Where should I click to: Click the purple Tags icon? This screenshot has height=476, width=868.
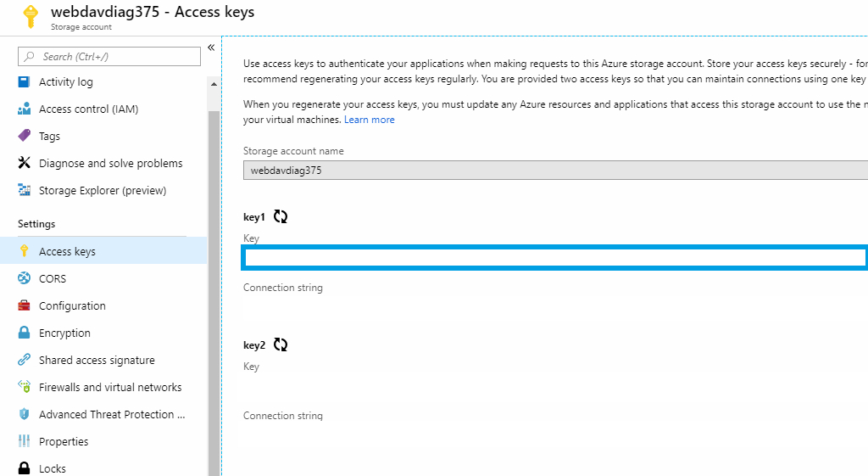[x=24, y=137]
